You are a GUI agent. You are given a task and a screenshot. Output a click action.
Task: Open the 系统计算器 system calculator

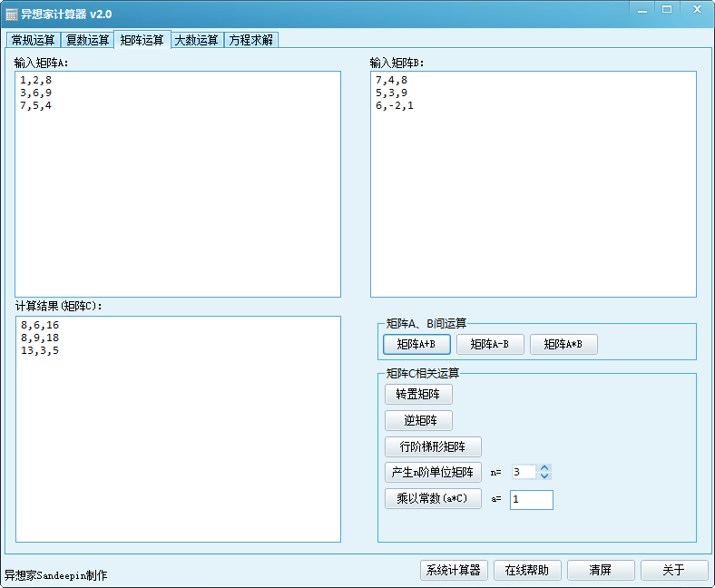[455, 570]
